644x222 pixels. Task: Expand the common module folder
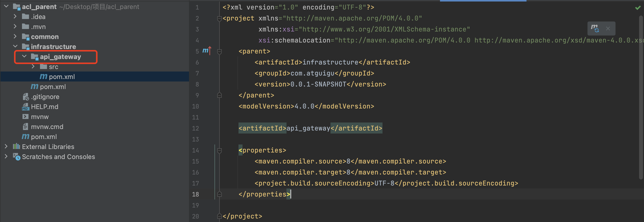pos(15,37)
